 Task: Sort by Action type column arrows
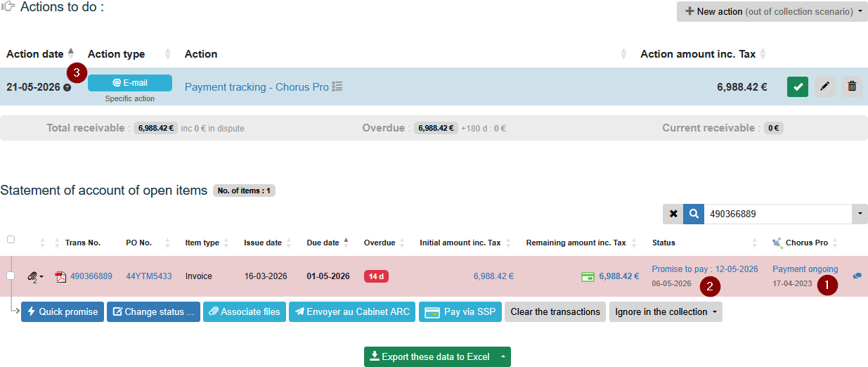pos(168,53)
